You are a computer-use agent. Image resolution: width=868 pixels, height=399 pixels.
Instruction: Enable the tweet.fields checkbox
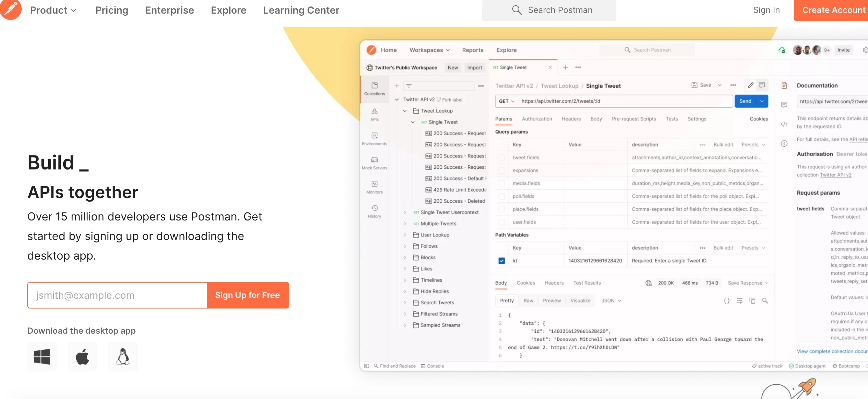pyautogui.click(x=501, y=158)
